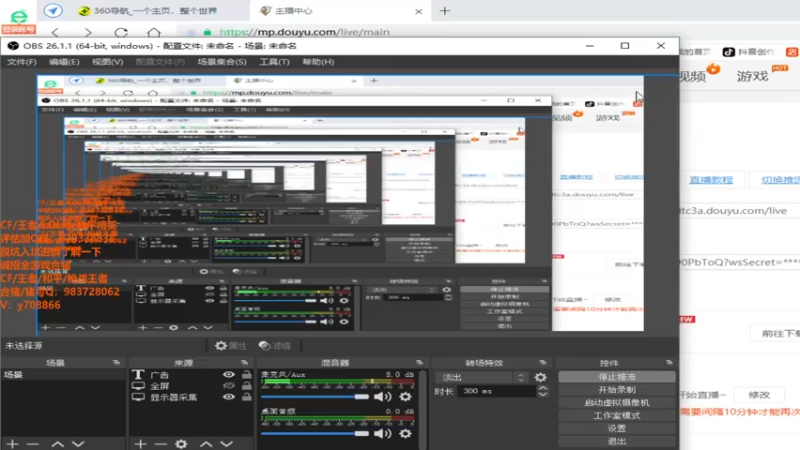800x450 pixels.
Task: Undock the 控件 panel via dock icon
Action: [x=669, y=363]
